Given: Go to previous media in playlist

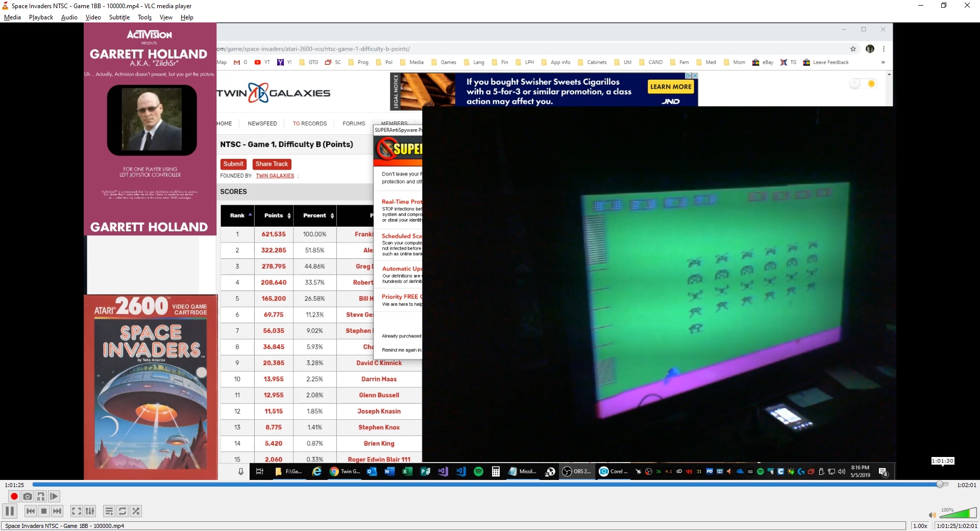Looking at the screenshot, I should (31, 511).
